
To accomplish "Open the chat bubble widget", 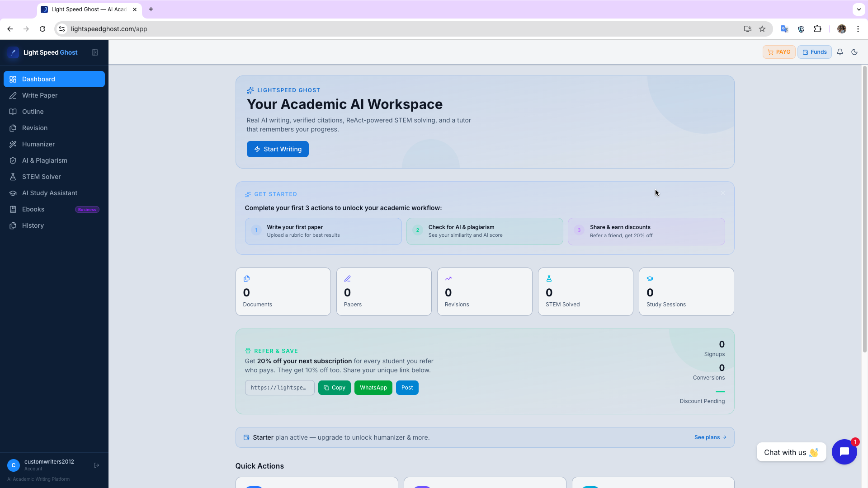I will pos(844,452).
